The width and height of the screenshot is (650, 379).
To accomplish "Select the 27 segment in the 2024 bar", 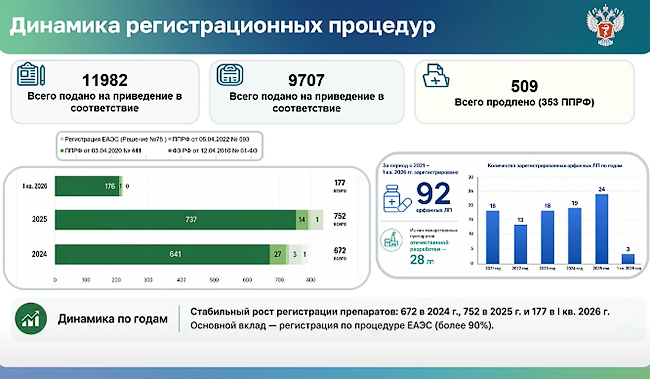I will [278, 254].
